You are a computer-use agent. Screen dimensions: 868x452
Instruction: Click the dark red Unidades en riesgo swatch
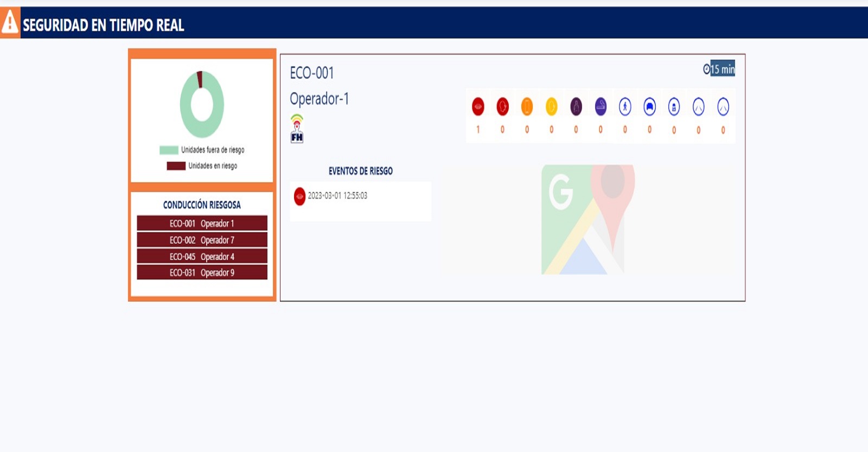[176, 166]
